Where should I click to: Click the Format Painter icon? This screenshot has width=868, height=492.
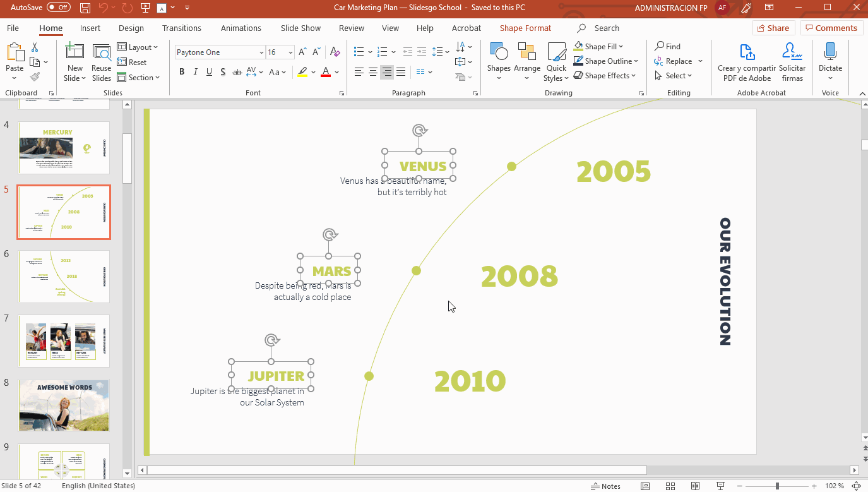click(x=35, y=77)
